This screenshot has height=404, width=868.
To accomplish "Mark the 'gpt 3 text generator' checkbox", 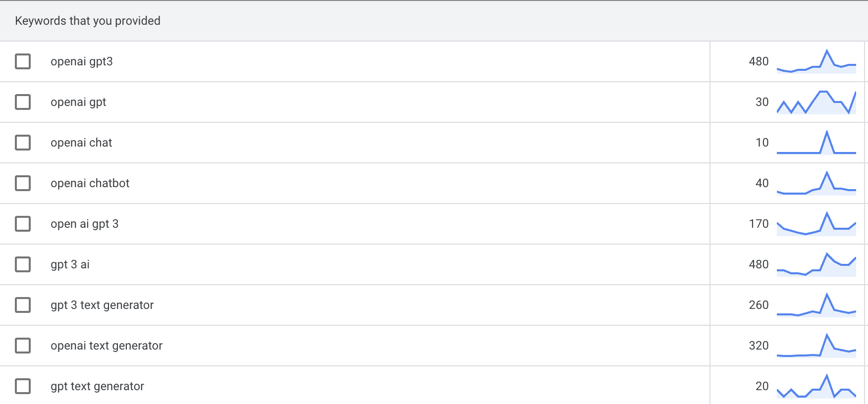I will tap(22, 305).
